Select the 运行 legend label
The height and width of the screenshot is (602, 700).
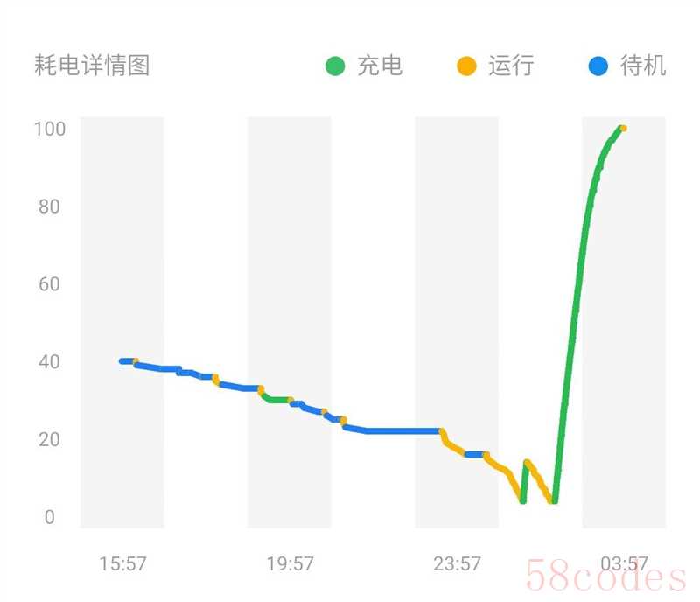coord(511,66)
